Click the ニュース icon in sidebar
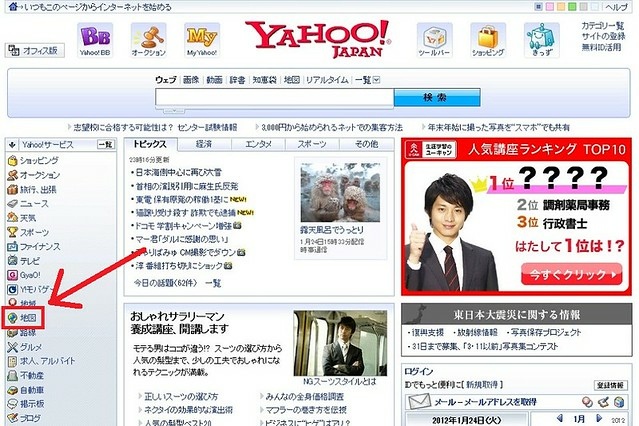This screenshot has height=426, width=639. (x=13, y=203)
